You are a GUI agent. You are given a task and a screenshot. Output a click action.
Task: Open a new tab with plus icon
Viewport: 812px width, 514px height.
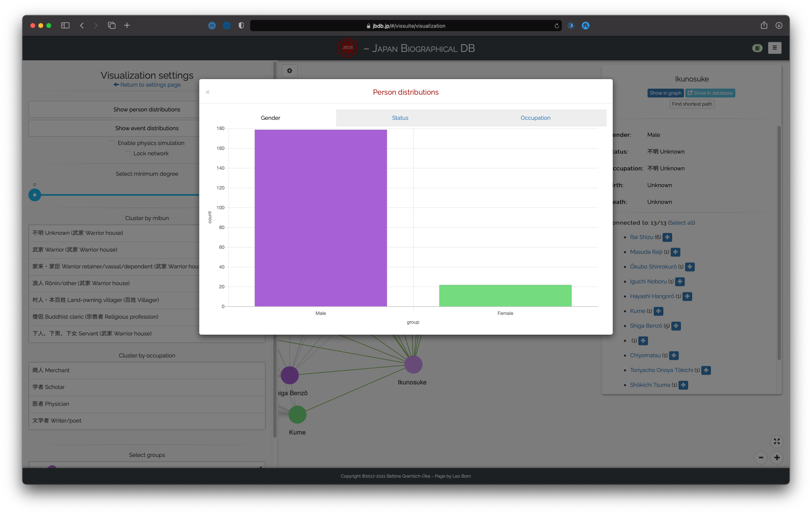coord(127,26)
